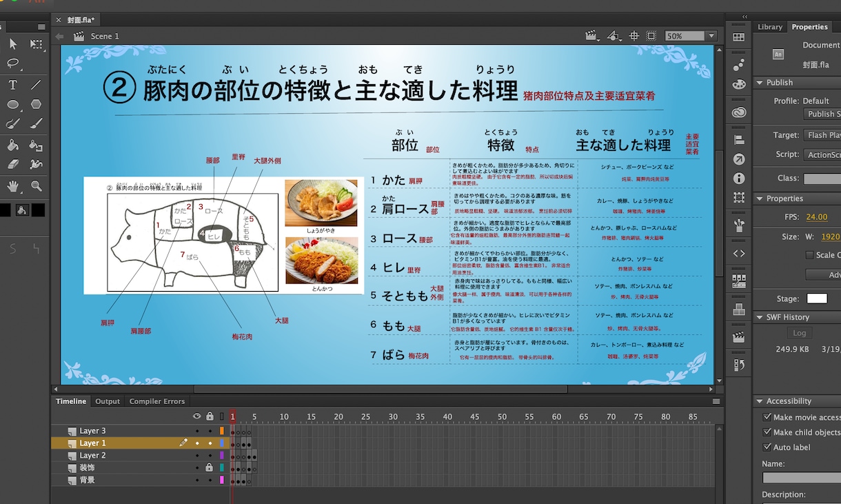841x504 pixels.
Task: Collapse the Accessibility section
Action: [x=760, y=401]
